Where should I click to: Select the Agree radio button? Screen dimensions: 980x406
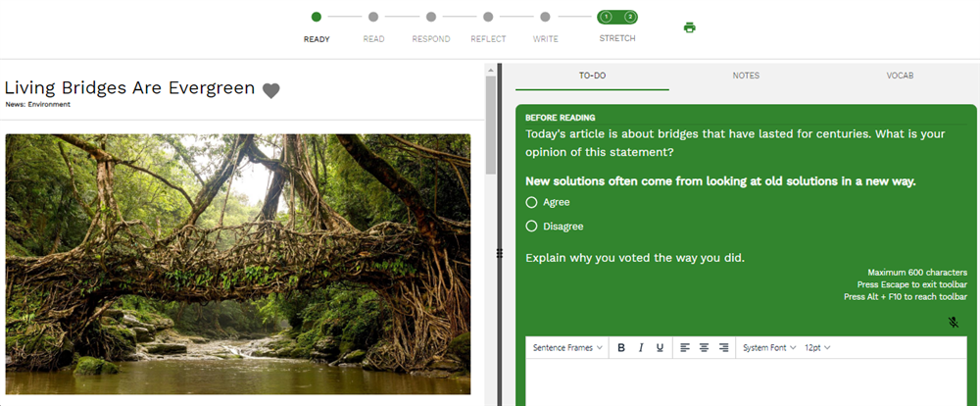click(x=531, y=202)
